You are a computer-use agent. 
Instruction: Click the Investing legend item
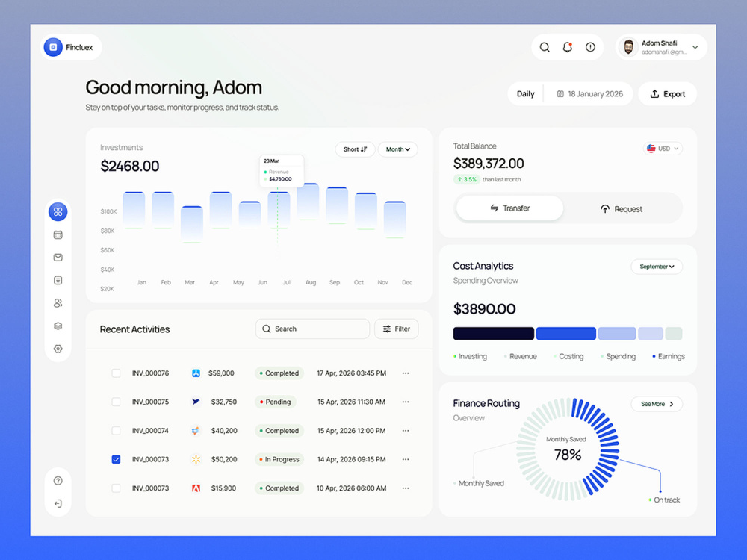click(470, 356)
